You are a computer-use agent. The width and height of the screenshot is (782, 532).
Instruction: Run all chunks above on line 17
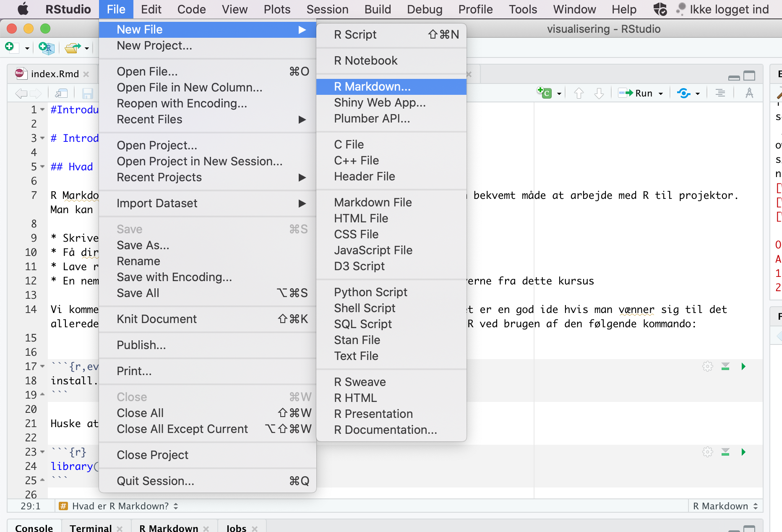coord(725,367)
